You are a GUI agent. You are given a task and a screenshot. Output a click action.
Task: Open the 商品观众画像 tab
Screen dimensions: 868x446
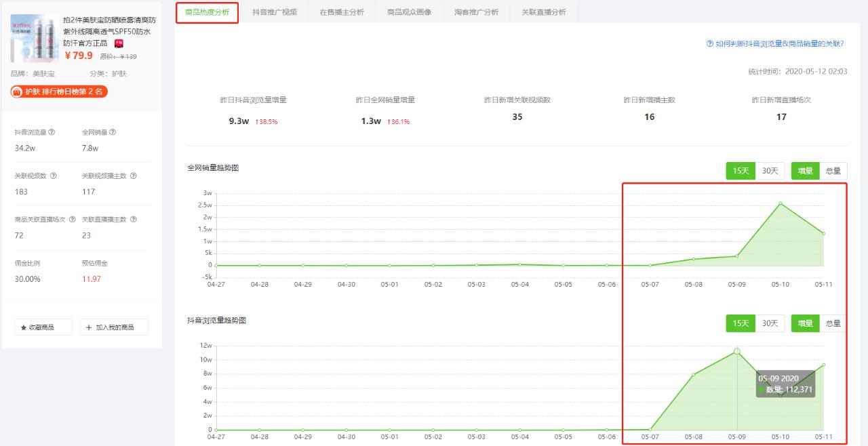point(408,11)
